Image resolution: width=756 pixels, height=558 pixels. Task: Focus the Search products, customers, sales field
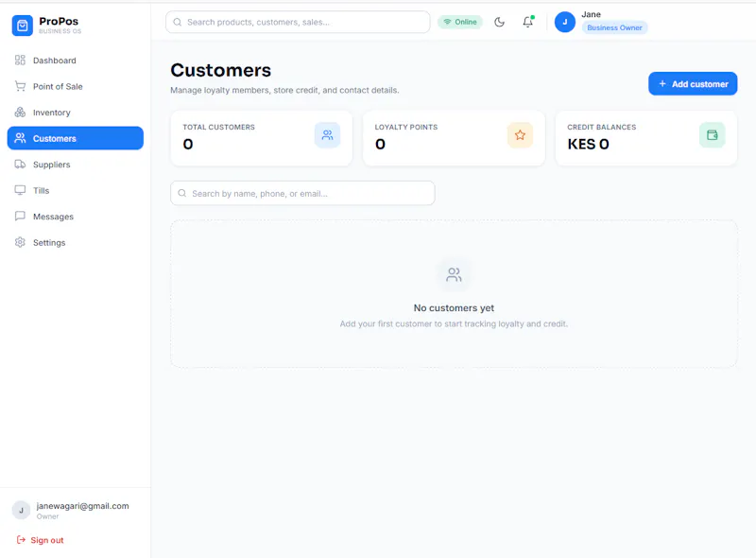point(298,22)
